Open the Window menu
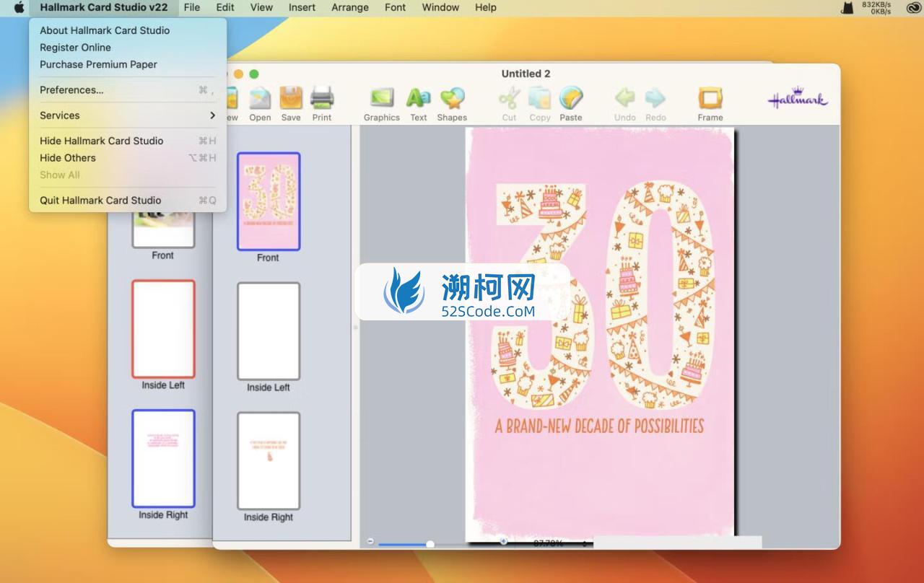 coord(440,8)
